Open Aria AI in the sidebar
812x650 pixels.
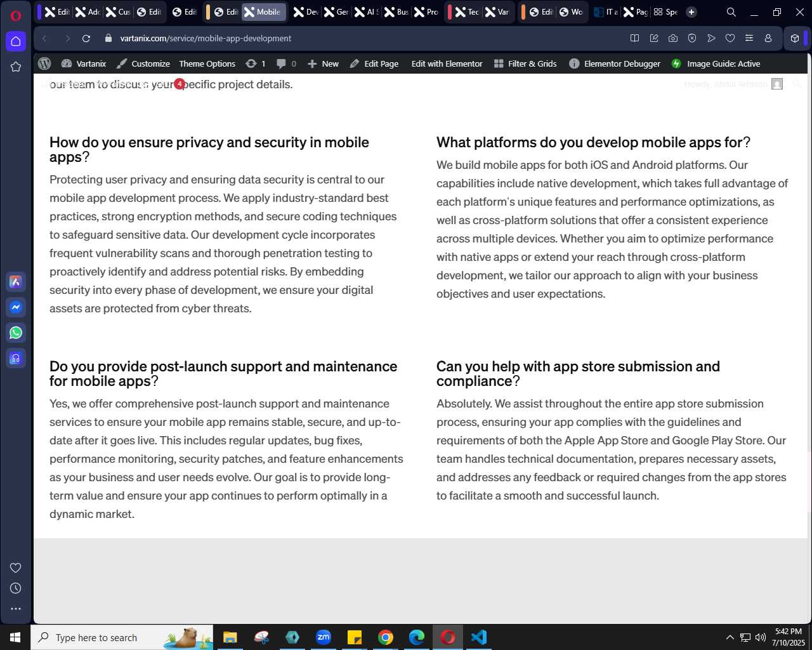click(16, 282)
